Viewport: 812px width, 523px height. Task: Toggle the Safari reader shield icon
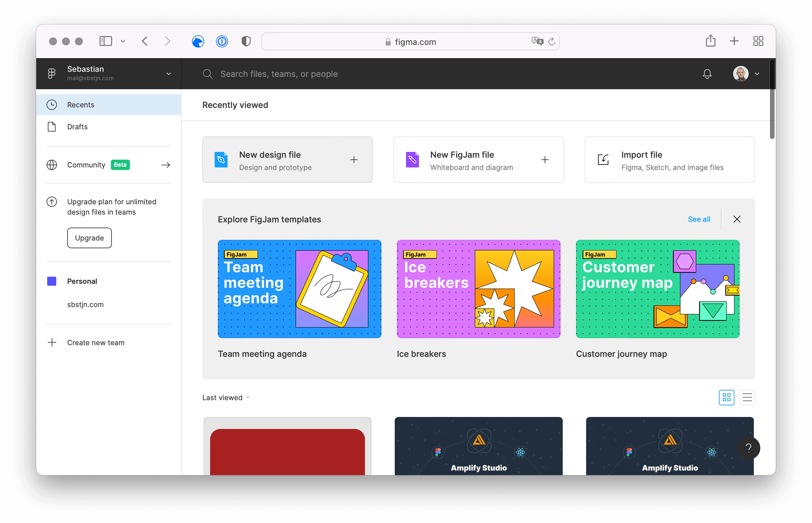pyautogui.click(x=246, y=41)
